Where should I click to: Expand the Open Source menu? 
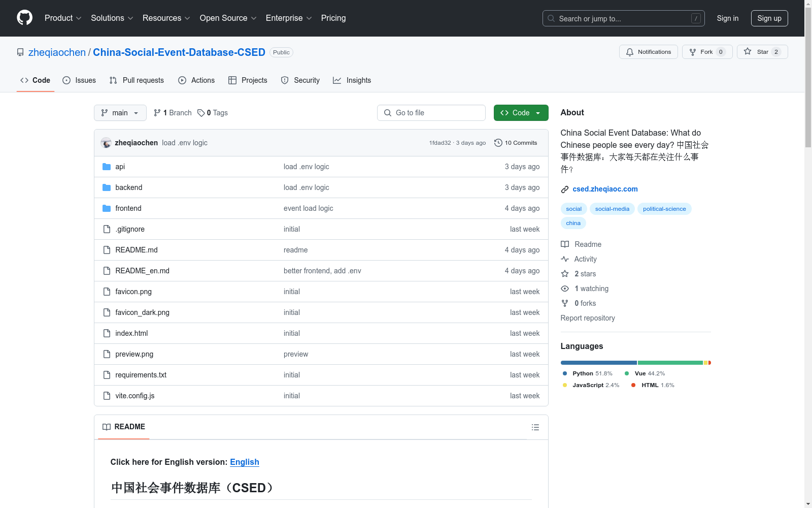228,18
